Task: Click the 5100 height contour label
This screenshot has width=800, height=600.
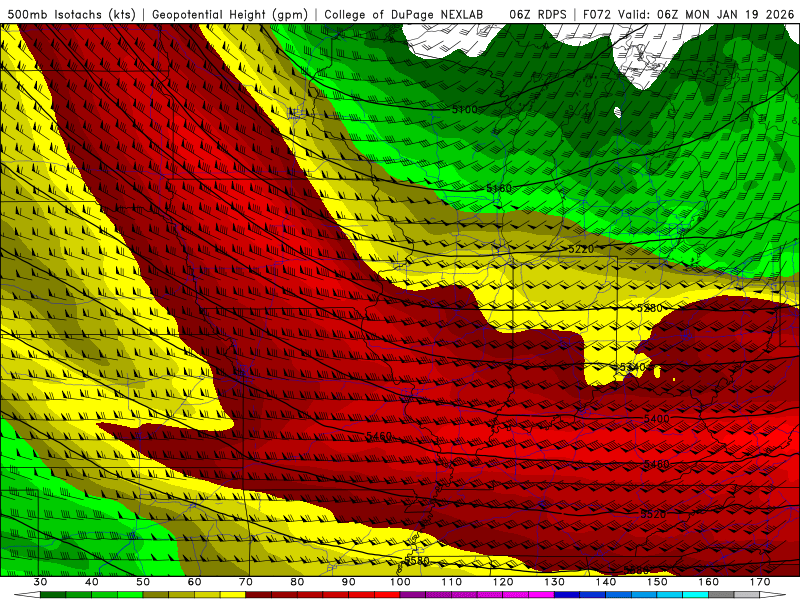Action: coord(464,109)
